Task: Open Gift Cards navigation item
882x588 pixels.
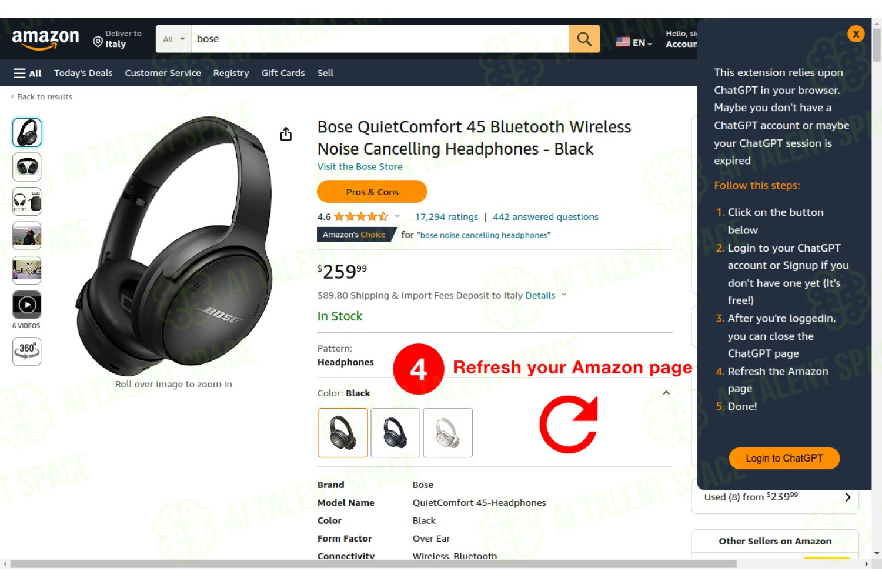Action: click(283, 73)
